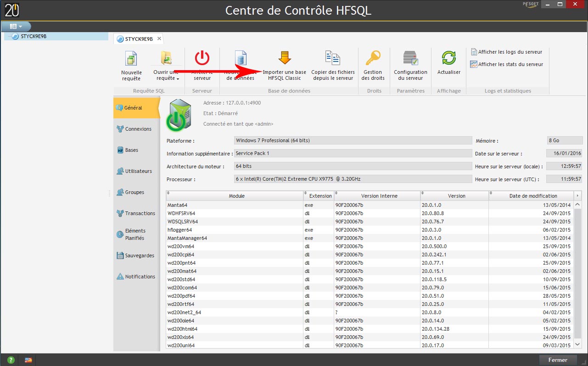Open Gestion des droits key icon
The width and height of the screenshot is (588, 366).
pos(373,58)
